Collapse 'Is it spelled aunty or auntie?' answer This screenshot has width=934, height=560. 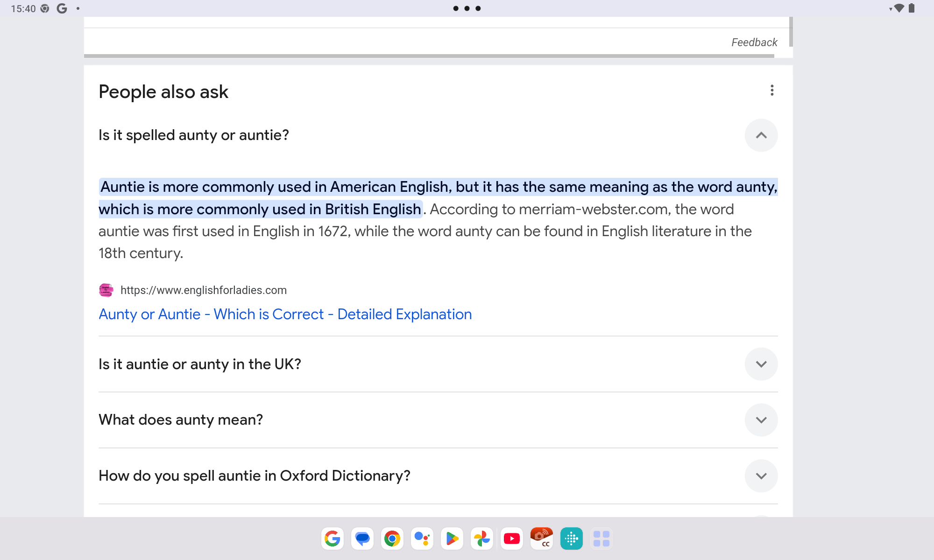761,135
